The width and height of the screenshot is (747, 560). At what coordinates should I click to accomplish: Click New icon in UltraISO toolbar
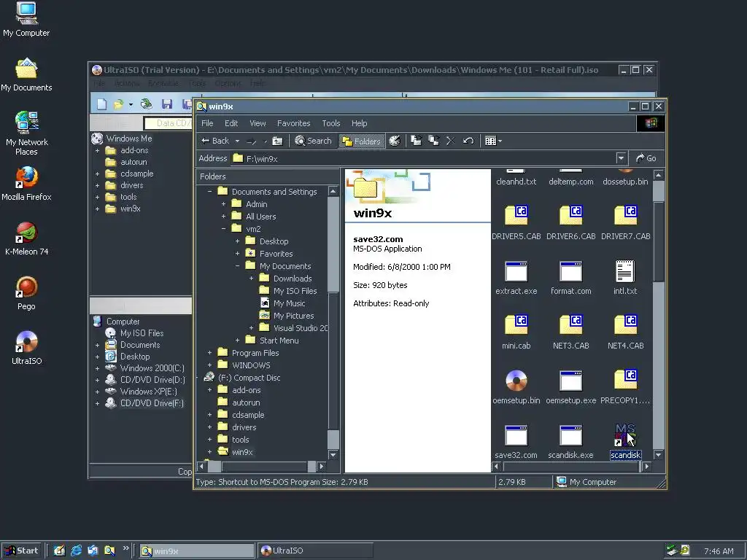pos(102,104)
